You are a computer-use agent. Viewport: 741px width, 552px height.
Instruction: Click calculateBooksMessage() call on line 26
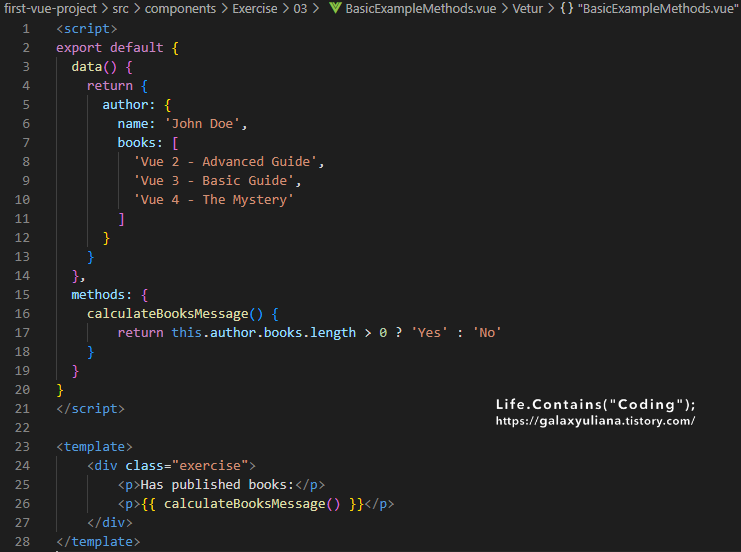click(252, 504)
